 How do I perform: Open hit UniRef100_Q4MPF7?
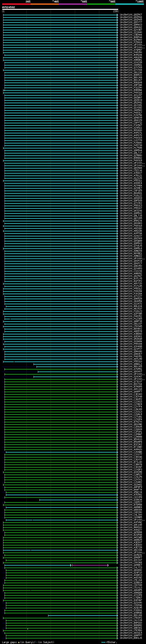click(x=131, y=392)
